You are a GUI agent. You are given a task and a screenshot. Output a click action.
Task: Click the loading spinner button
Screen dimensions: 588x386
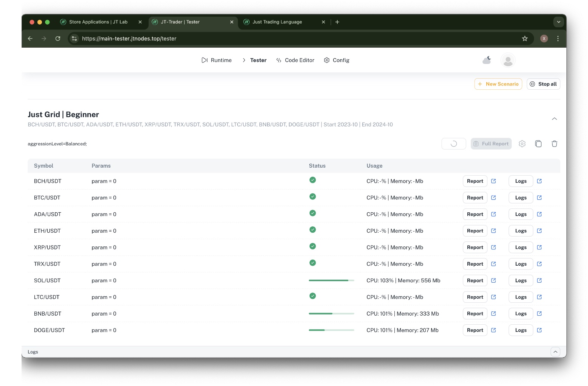pyautogui.click(x=454, y=144)
